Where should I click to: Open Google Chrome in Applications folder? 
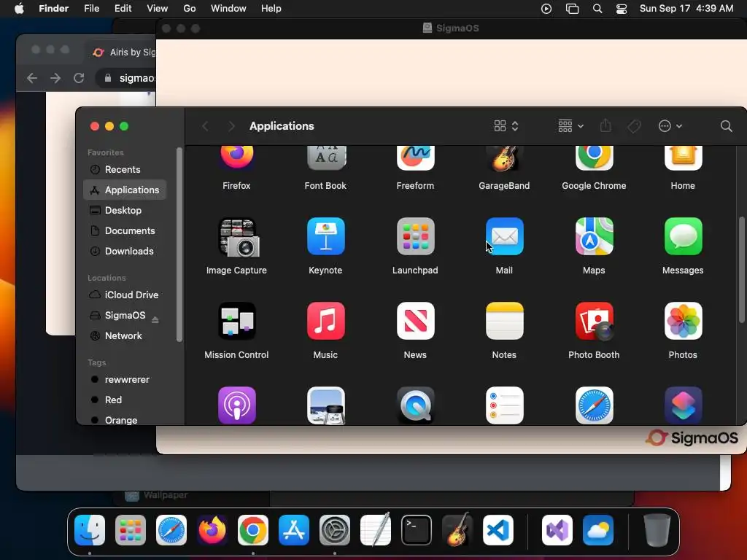(594, 158)
